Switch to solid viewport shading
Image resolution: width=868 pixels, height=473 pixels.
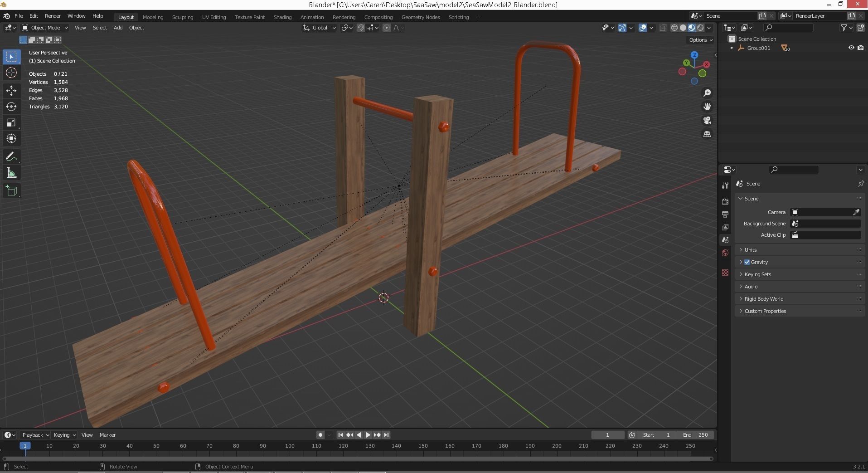pyautogui.click(x=683, y=28)
